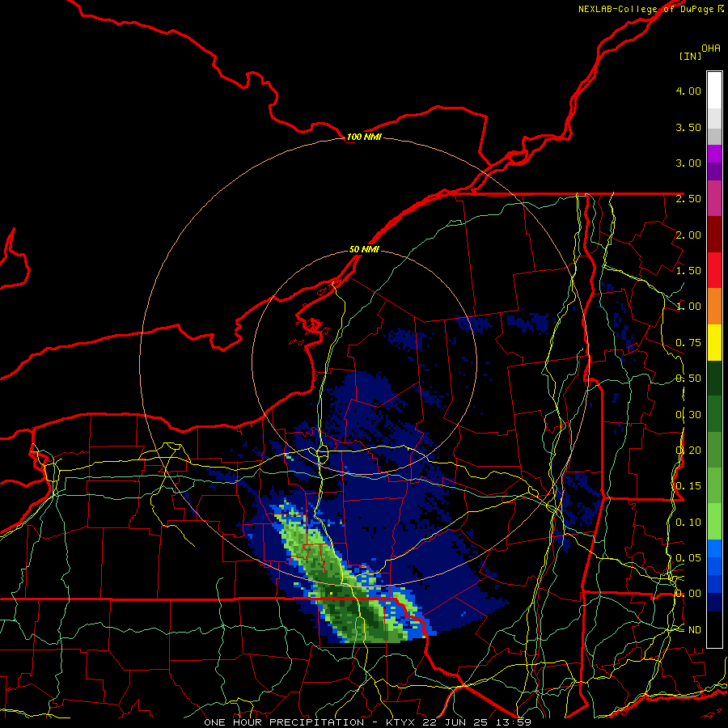Click the dark red legend swatch
Screen dimensions: 728x728
[714, 235]
